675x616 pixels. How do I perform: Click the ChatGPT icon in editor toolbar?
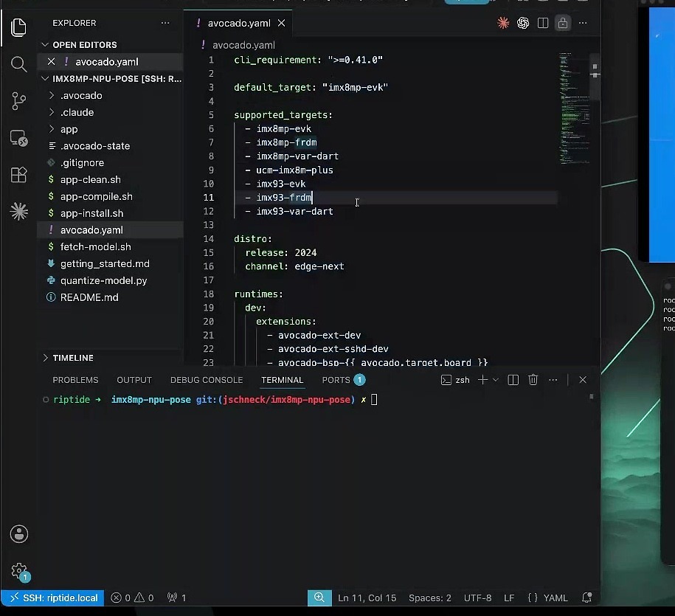(x=523, y=23)
